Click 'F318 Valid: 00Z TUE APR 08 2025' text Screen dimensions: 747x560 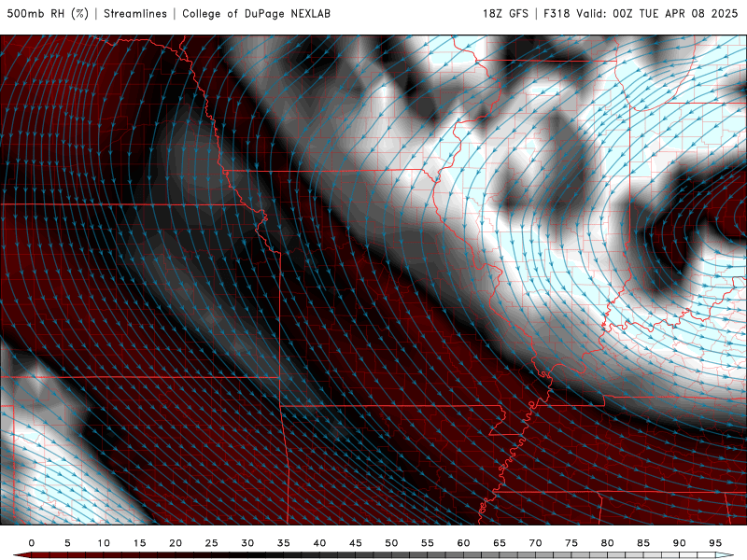coord(641,14)
